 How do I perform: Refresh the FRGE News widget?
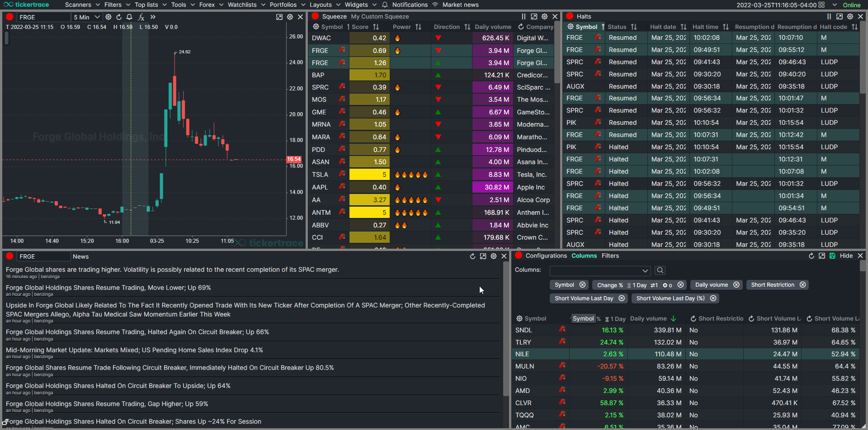pyautogui.click(x=472, y=256)
